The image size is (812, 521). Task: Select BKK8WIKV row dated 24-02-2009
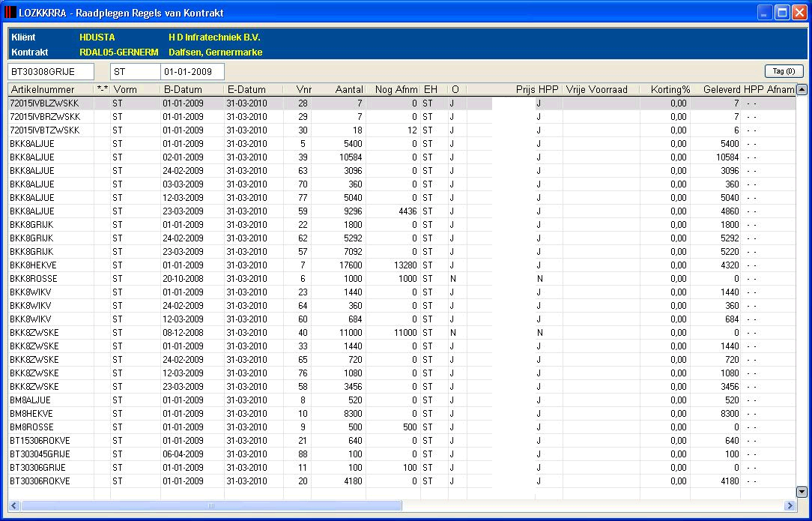[x=402, y=305]
